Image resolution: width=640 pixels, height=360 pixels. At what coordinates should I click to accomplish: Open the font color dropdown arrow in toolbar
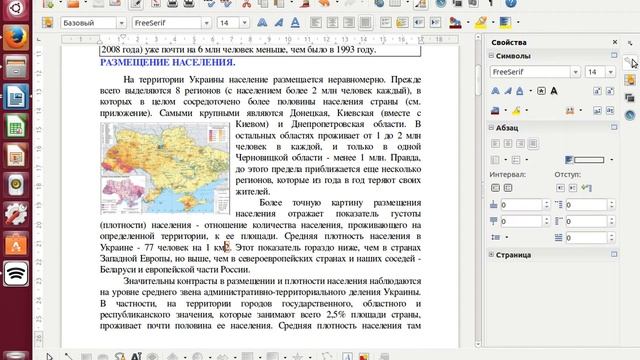tap(468, 22)
